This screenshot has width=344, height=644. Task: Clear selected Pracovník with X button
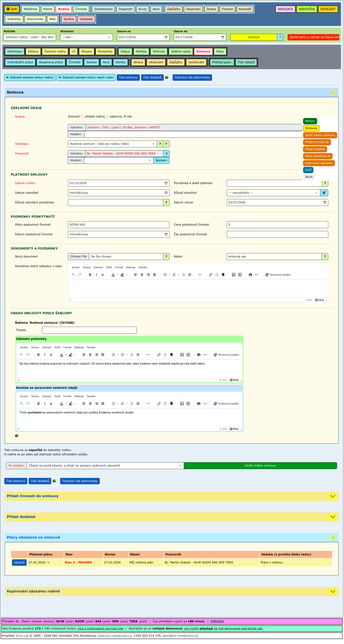(x=167, y=154)
